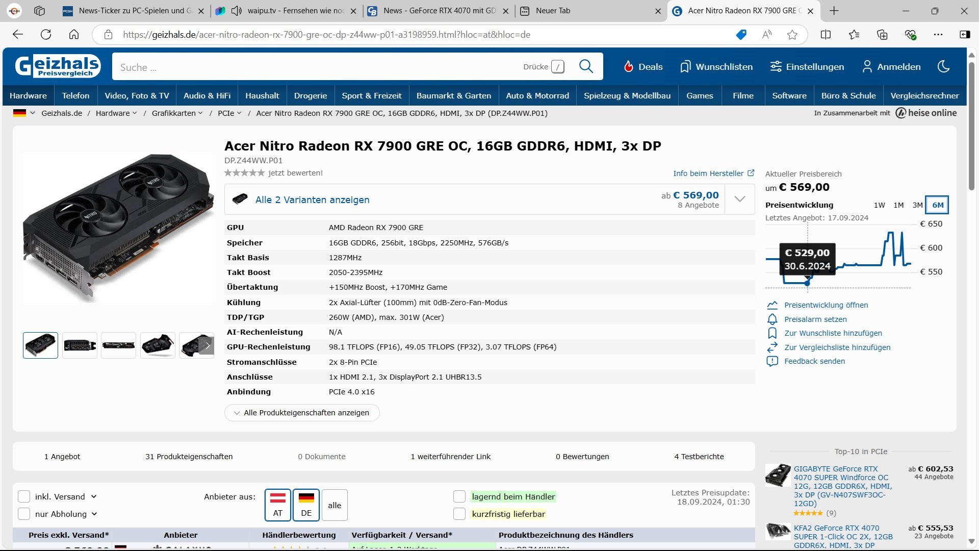Screen dimensions: 980x551
Task: Set price alarm bell icon
Action: (x=772, y=319)
